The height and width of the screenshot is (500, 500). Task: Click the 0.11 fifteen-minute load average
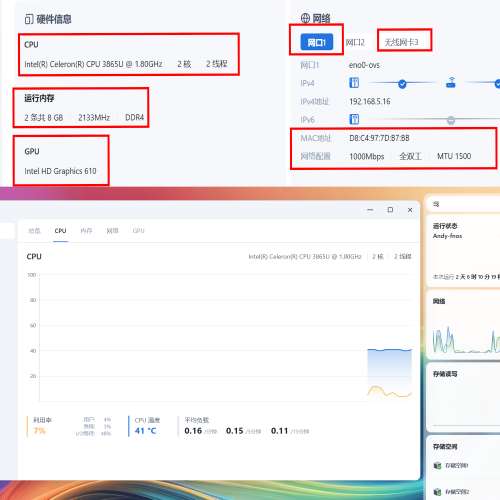tap(280, 431)
